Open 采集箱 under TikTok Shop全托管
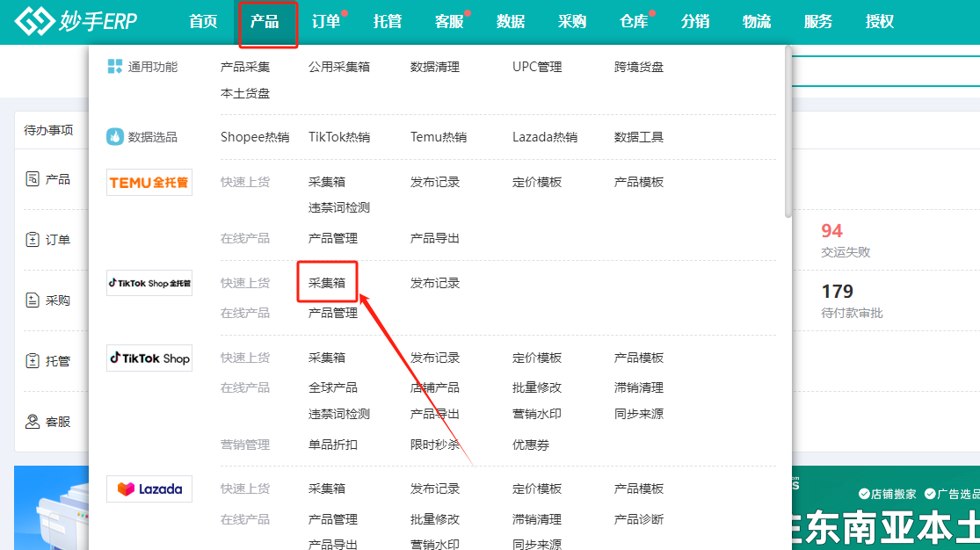The width and height of the screenshot is (980, 550). 327,283
